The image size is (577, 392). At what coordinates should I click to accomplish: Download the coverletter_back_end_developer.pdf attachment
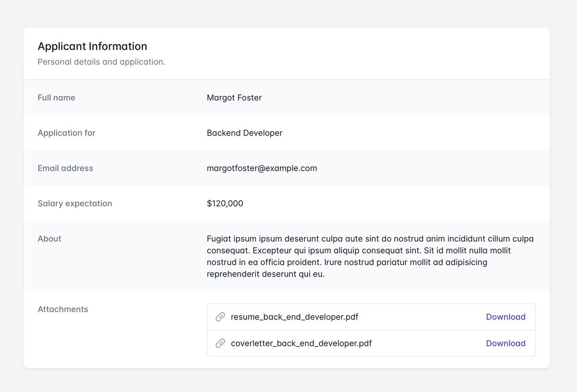505,343
